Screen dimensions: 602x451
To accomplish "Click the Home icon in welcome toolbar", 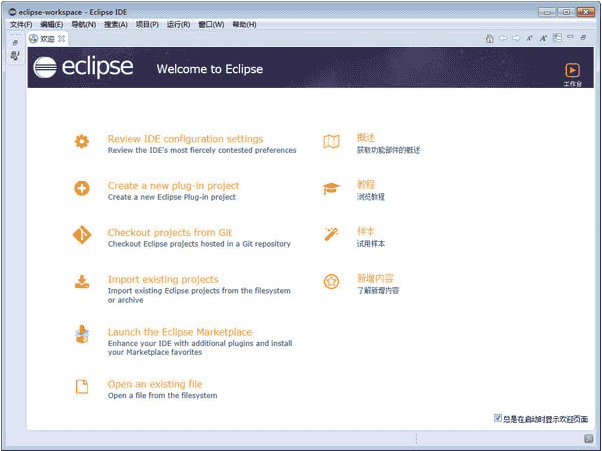I will coord(489,39).
